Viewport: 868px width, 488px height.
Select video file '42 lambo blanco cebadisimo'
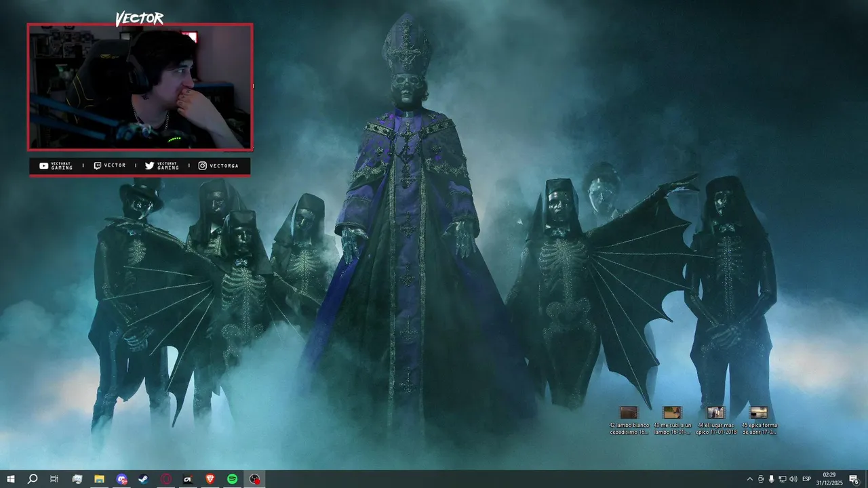tap(629, 420)
